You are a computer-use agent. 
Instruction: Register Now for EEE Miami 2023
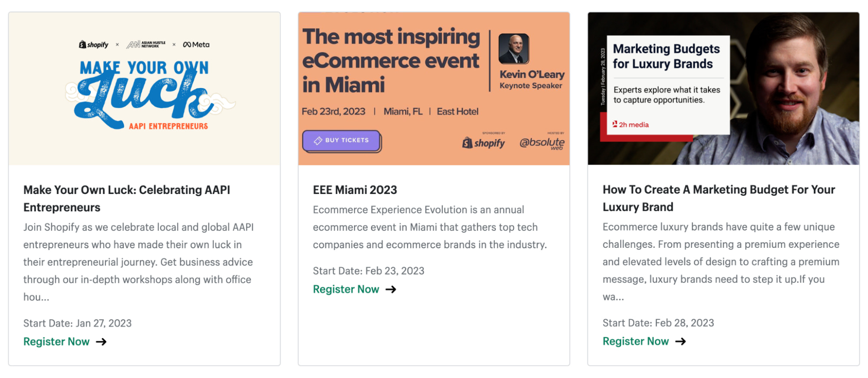pos(346,289)
